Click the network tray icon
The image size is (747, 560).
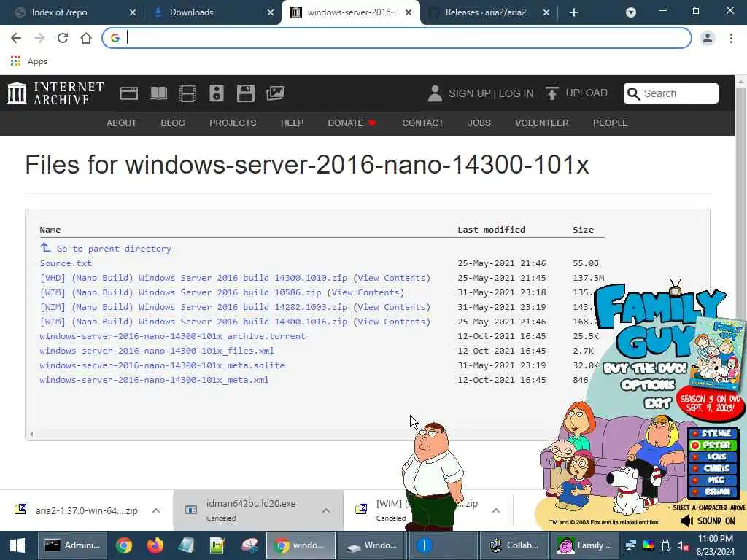[631, 545]
